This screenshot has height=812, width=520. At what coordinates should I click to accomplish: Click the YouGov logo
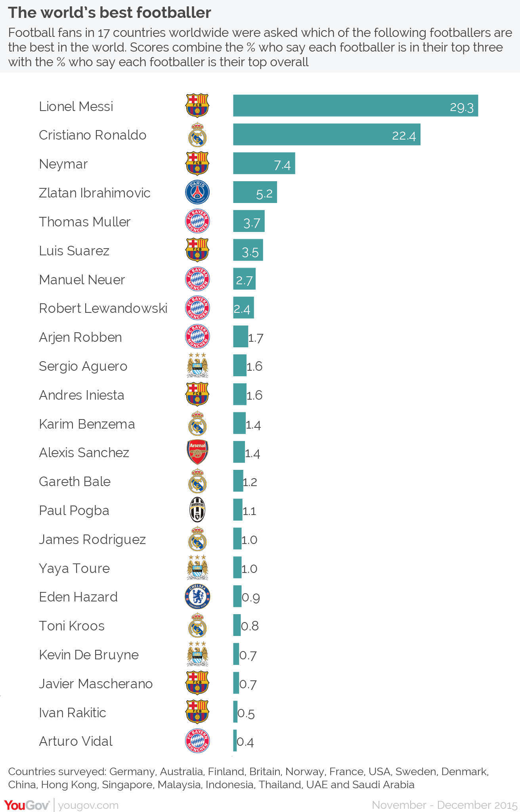pyautogui.click(x=27, y=805)
